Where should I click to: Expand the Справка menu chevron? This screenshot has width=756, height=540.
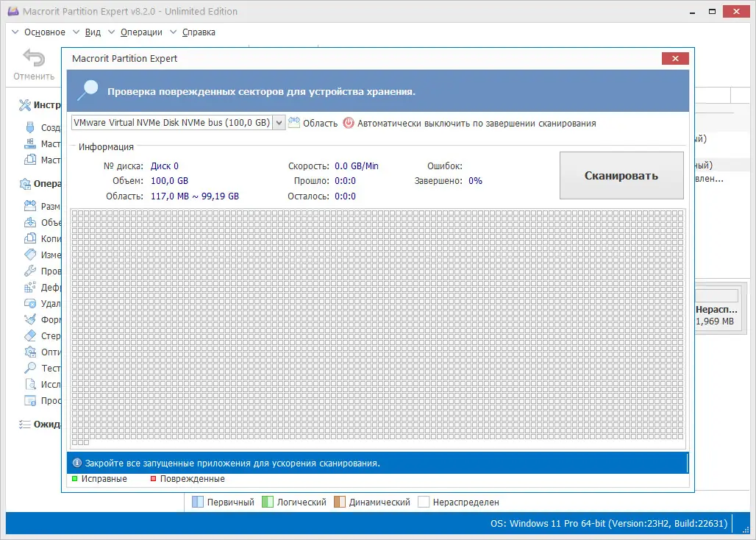click(x=174, y=32)
